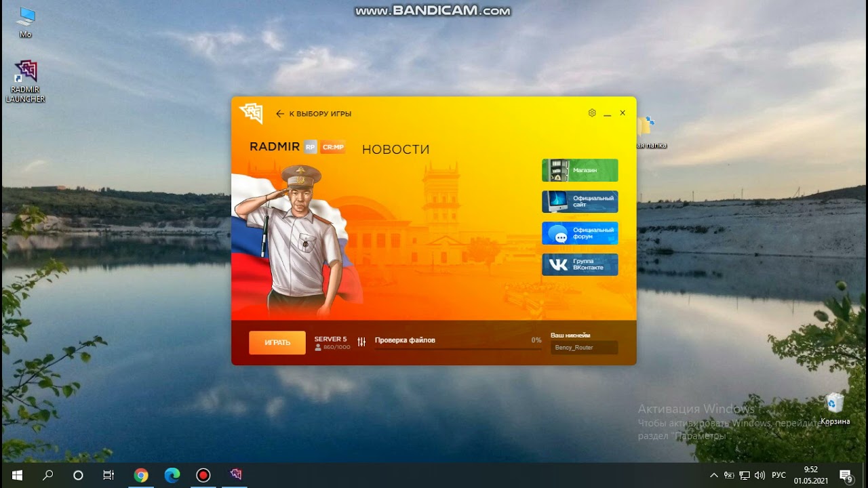Open the Windows Start menu
Image resolution: width=868 pixels, height=488 pixels.
point(17,475)
